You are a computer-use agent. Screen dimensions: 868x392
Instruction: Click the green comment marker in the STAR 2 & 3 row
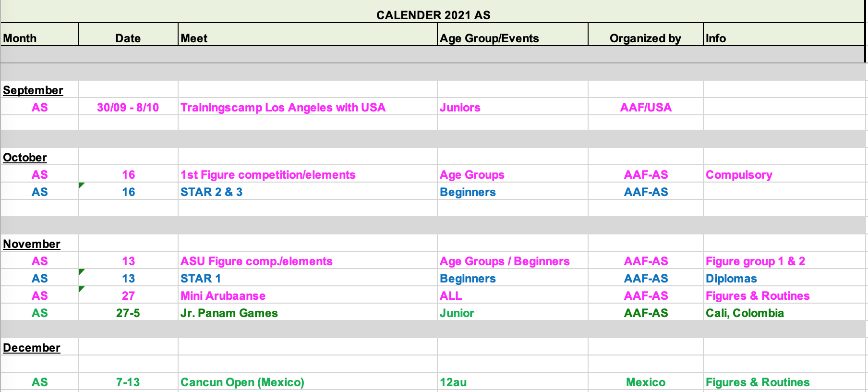click(x=81, y=185)
